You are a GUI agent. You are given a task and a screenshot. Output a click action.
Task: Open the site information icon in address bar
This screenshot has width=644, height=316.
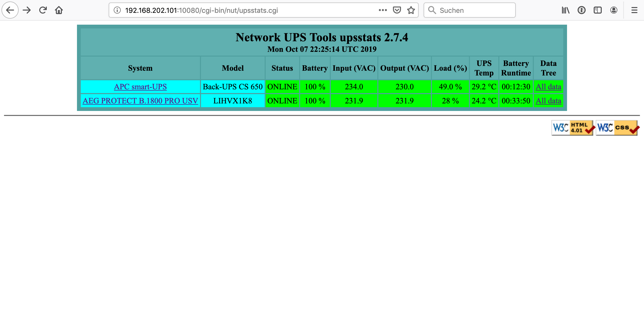click(x=117, y=10)
